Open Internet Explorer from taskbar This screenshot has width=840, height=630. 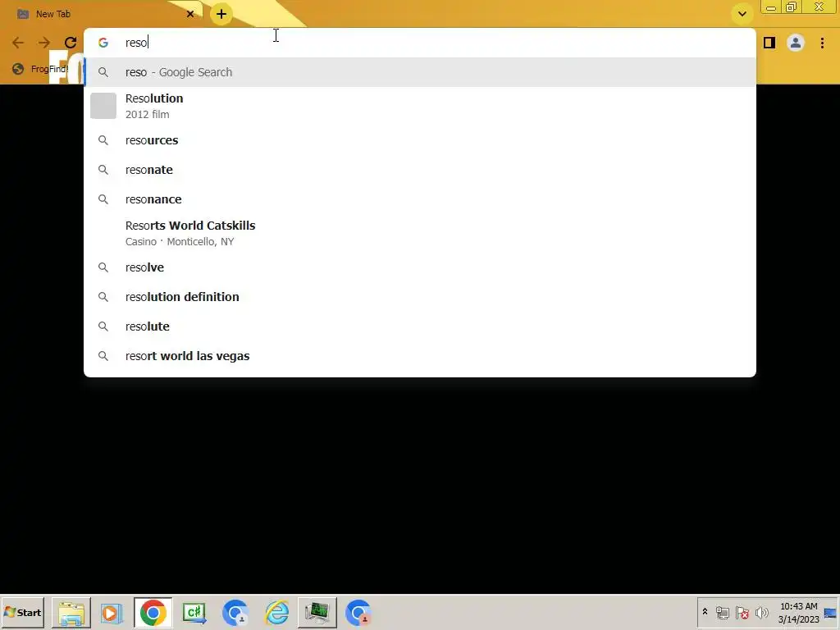277,612
